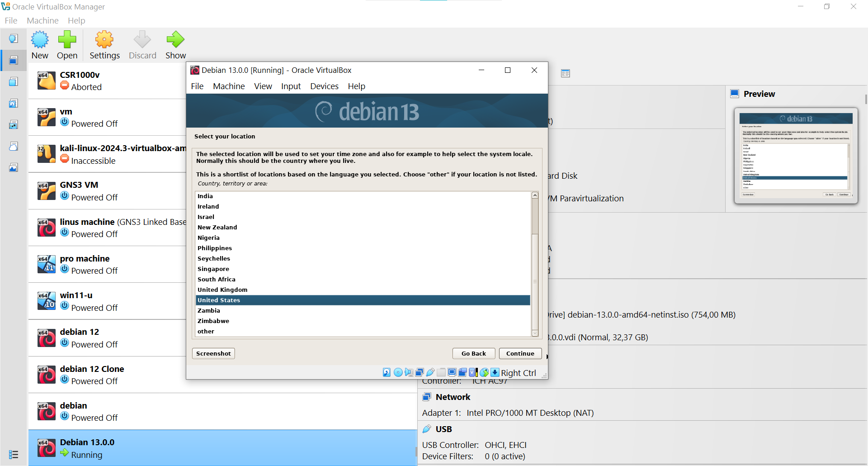Viewport: 868px width, 466px height.
Task: Select the vm machine in the list
Action: pyautogui.click(x=108, y=117)
